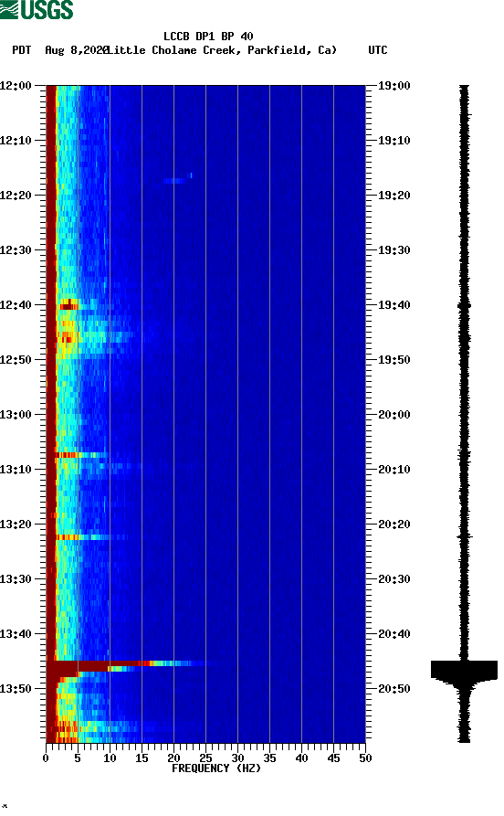Viewport: 504px width, 816px height.
Task: Click the 20:50 UTC time label
Action: click(394, 688)
